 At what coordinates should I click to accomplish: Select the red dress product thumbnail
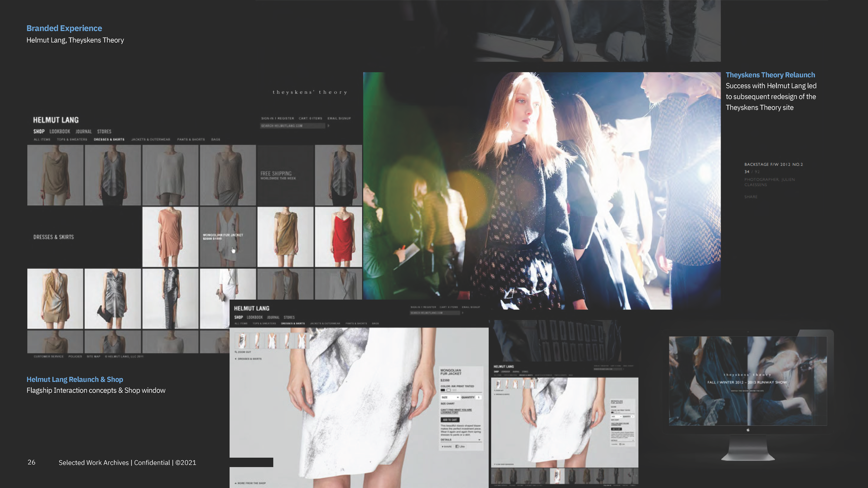coord(338,237)
